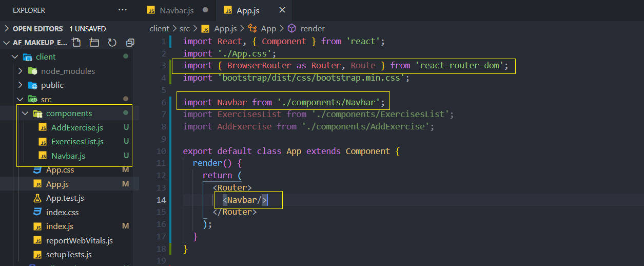Viewport: 644px width, 266px height.
Task: Collapse the components folder
Action: pos(25,113)
